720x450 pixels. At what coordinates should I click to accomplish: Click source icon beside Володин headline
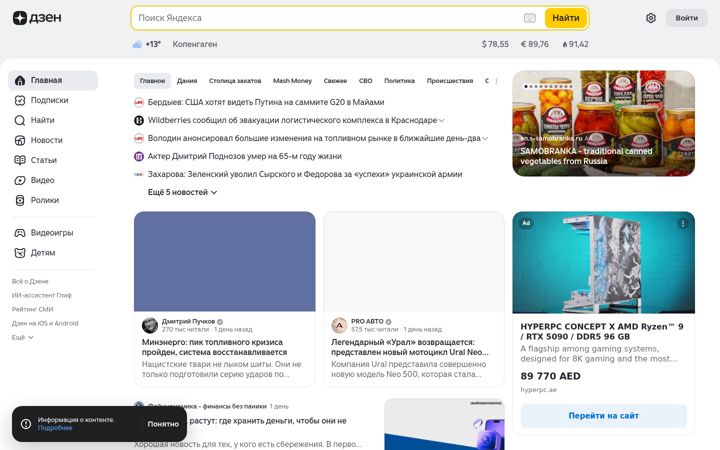click(139, 138)
